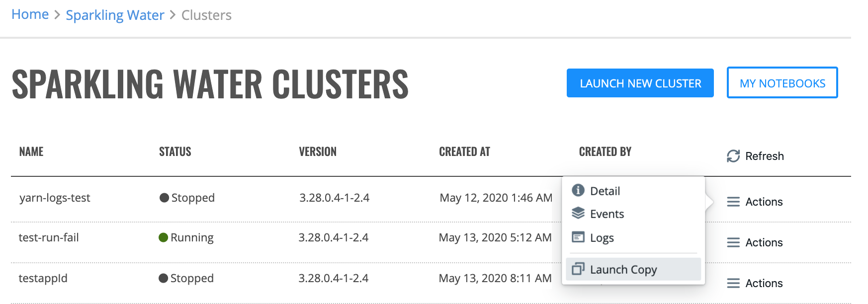Click the Launch Copy duplicate icon
Image resolution: width=868 pixels, height=304 pixels.
pyautogui.click(x=578, y=269)
